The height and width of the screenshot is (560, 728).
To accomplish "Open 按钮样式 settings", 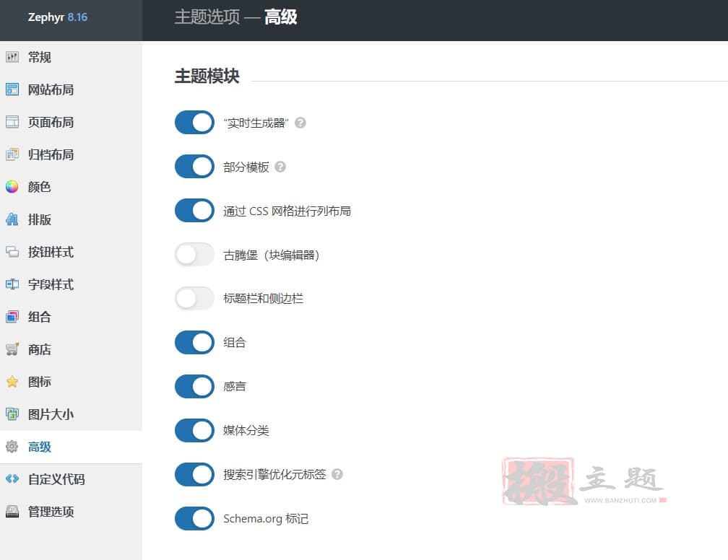I will [71, 252].
